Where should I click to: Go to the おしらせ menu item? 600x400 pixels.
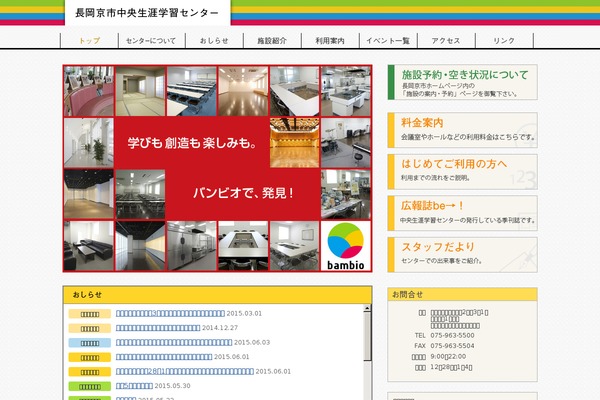214,41
